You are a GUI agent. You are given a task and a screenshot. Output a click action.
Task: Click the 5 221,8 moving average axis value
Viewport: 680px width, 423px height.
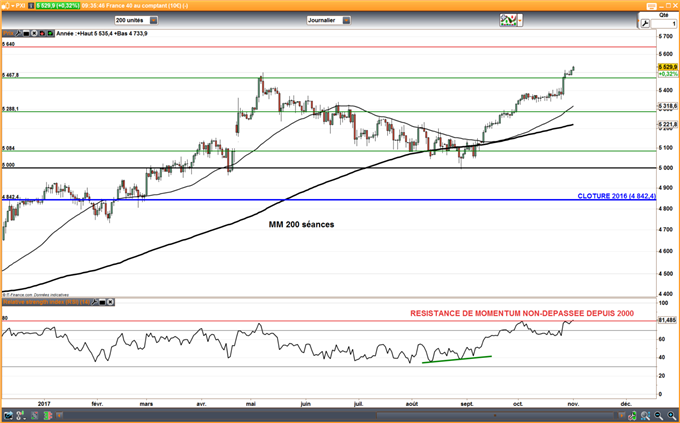click(667, 125)
